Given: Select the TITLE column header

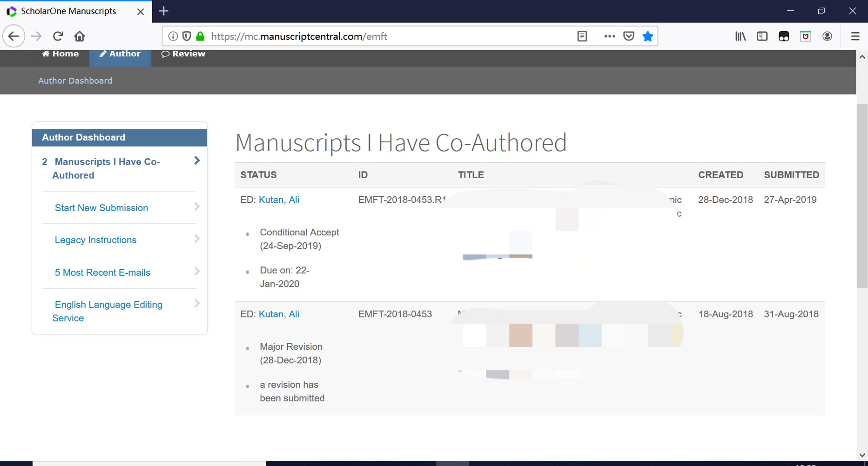Looking at the screenshot, I should click(471, 175).
